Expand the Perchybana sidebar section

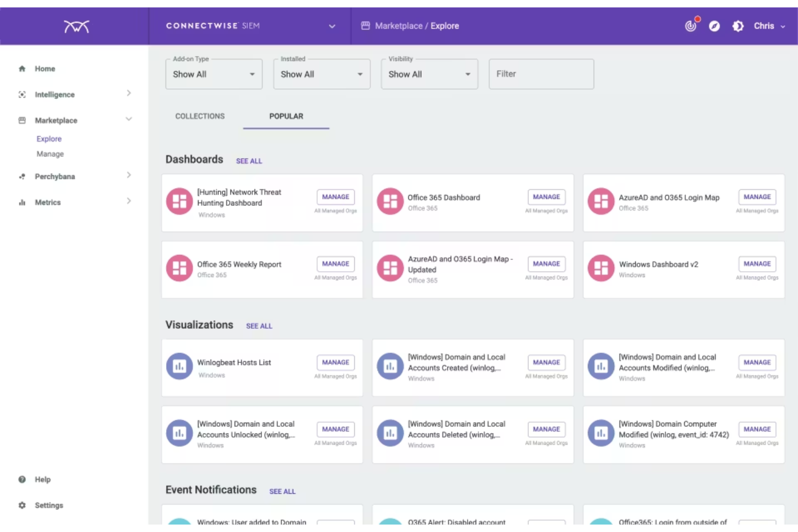click(x=129, y=175)
